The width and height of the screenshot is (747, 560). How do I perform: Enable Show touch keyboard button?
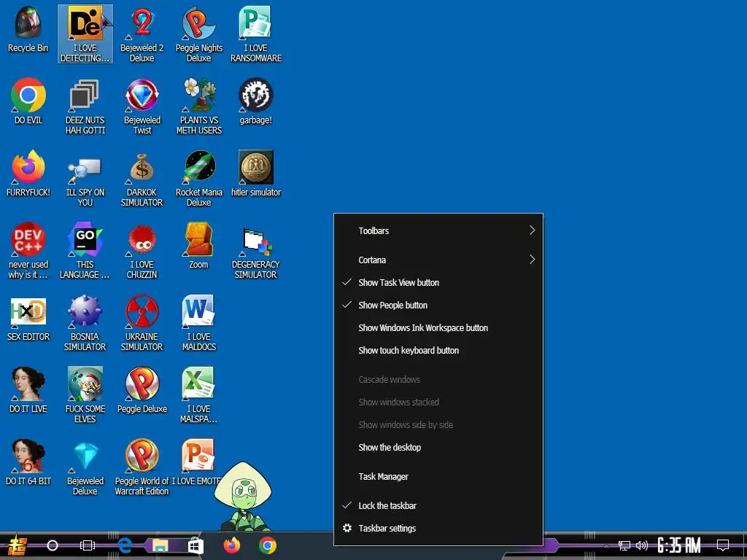point(438,351)
